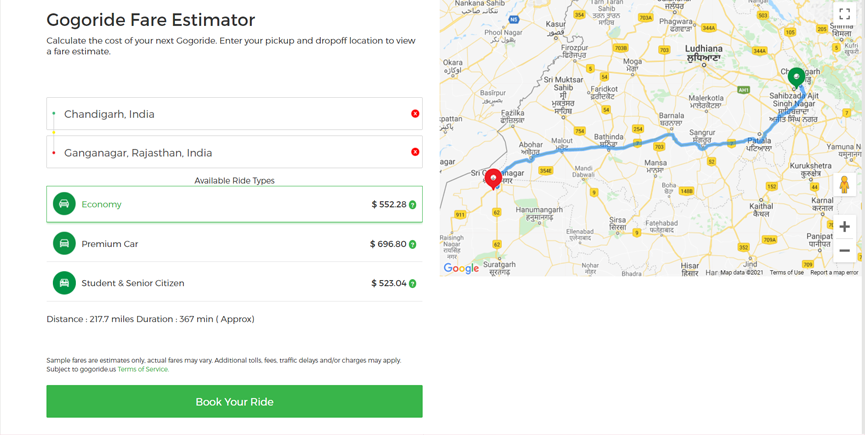Show Student & Senior fare info icon
This screenshot has height=435, width=865.
click(x=413, y=284)
